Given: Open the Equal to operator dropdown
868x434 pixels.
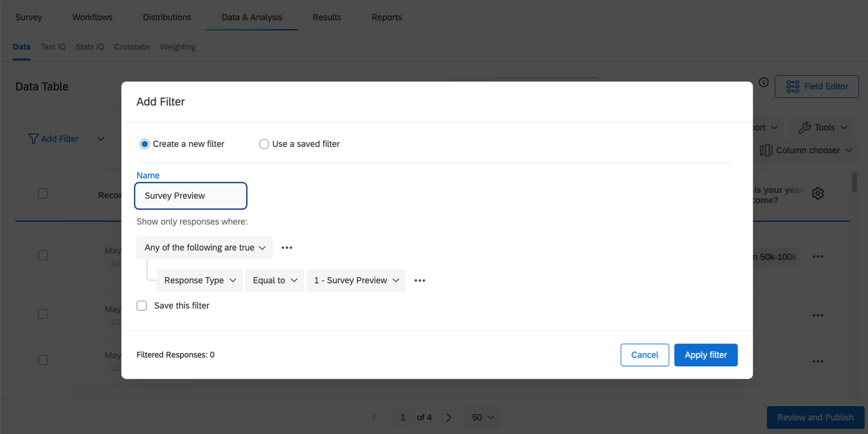Looking at the screenshot, I should coord(275,280).
